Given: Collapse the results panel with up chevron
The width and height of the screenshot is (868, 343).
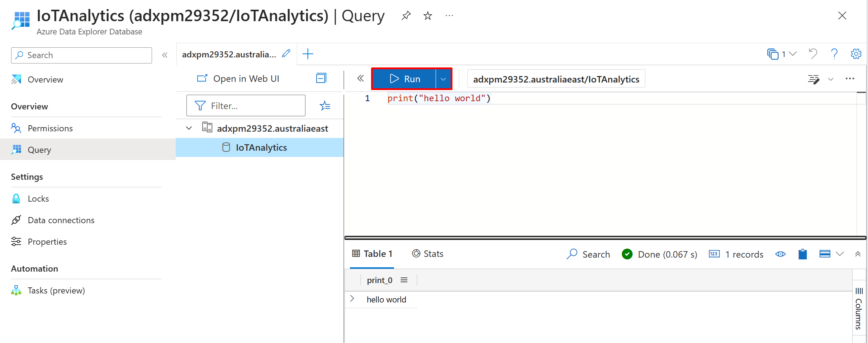Looking at the screenshot, I should point(858,254).
